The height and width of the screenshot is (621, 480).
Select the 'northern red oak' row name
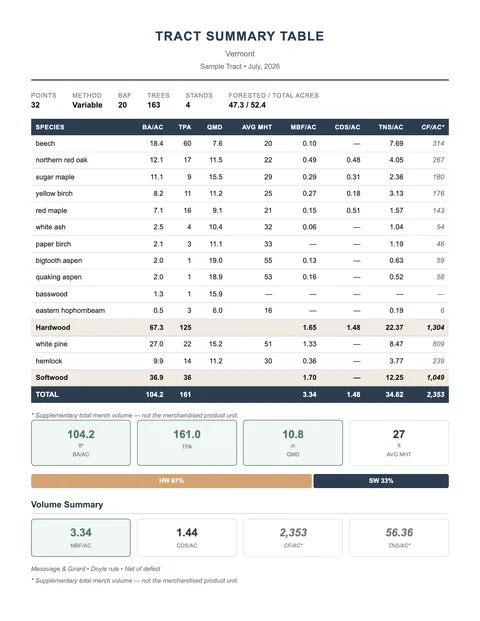coord(61,160)
